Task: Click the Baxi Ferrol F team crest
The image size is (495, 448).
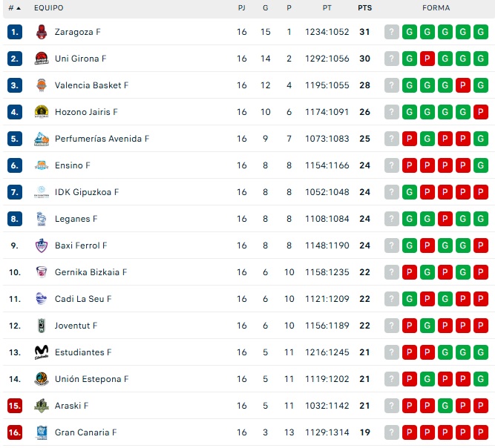Action: point(42,246)
